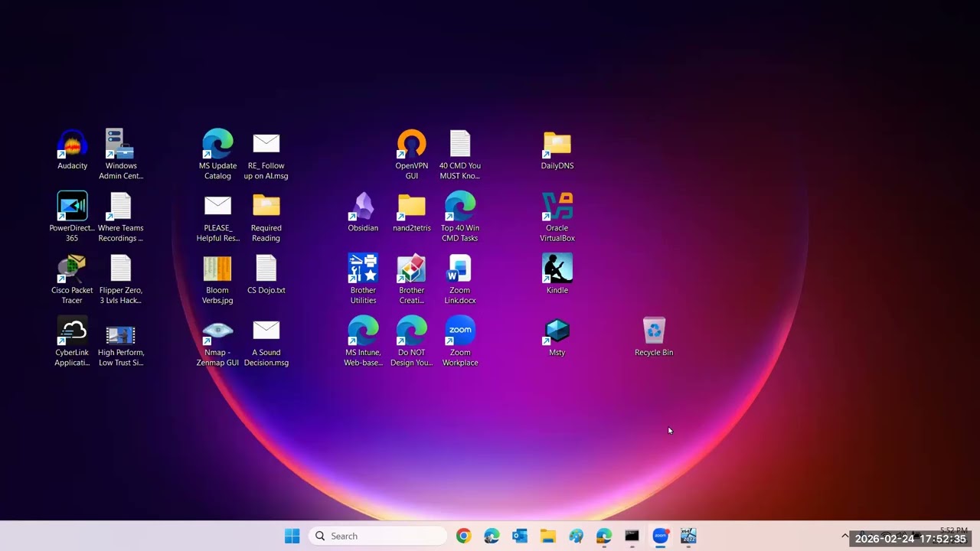The image size is (980, 551).
Task: Select the Oracle VirtualBox shortcut
Action: click(x=557, y=217)
